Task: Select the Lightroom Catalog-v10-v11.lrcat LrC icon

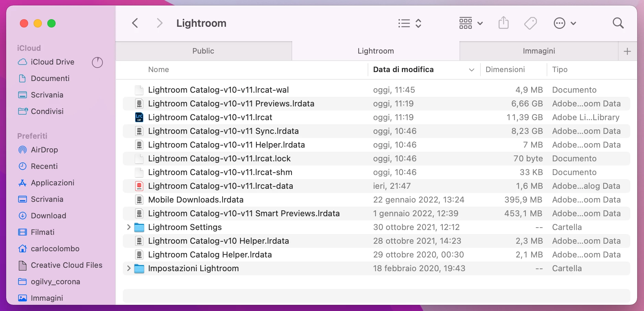Action: coord(139,117)
